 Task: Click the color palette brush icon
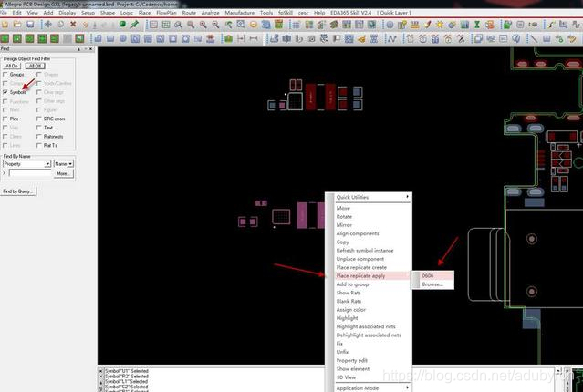pos(427,25)
